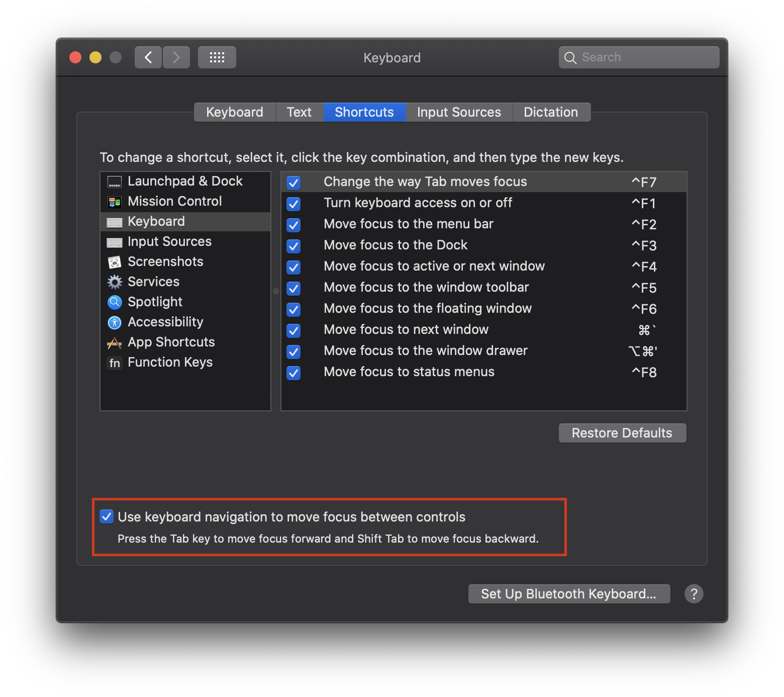Uncheck Move focus to the Dock shortcut
The width and height of the screenshot is (784, 697).
[293, 246]
